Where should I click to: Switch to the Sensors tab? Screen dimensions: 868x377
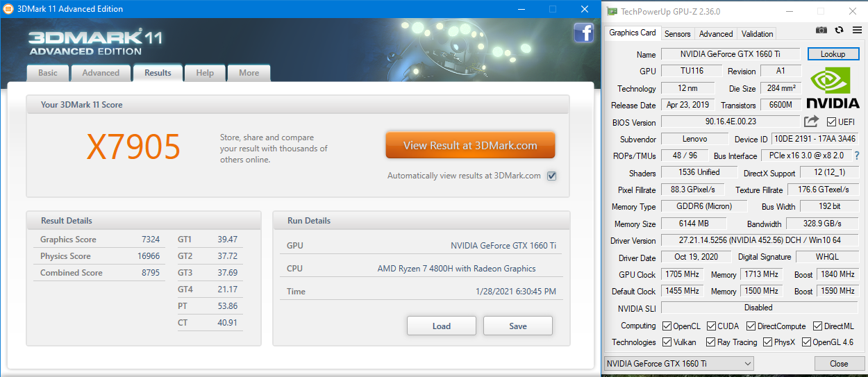click(x=678, y=33)
